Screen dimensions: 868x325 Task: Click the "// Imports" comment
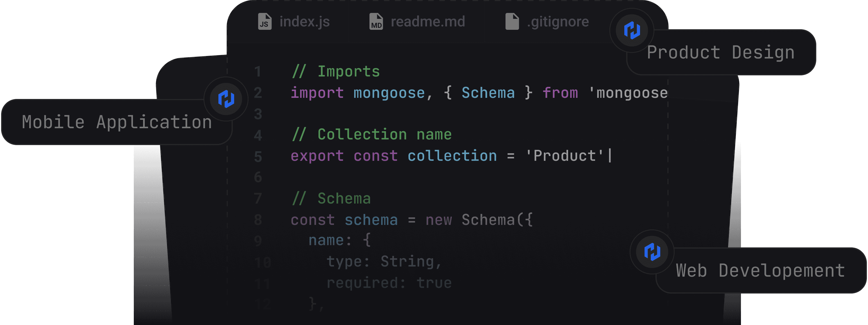click(336, 72)
